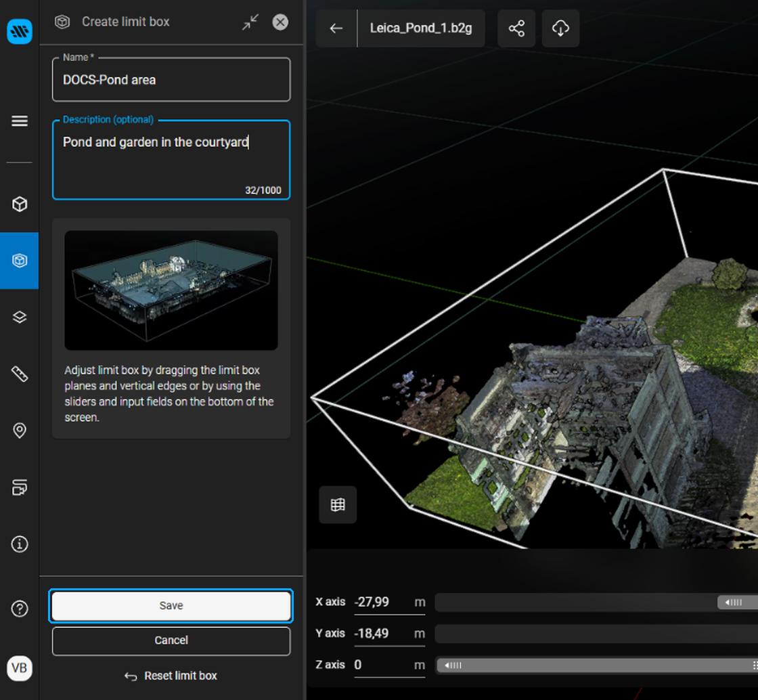The height and width of the screenshot is (700, 758).
Task: Save the limit box
Action: (x=171, y=606)
